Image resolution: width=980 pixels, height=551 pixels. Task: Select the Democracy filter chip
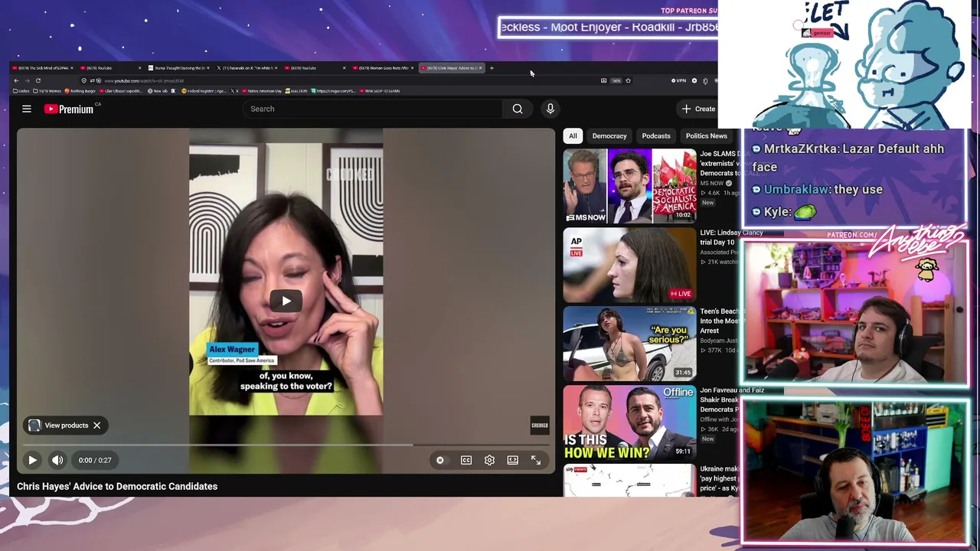pos(609,136)
